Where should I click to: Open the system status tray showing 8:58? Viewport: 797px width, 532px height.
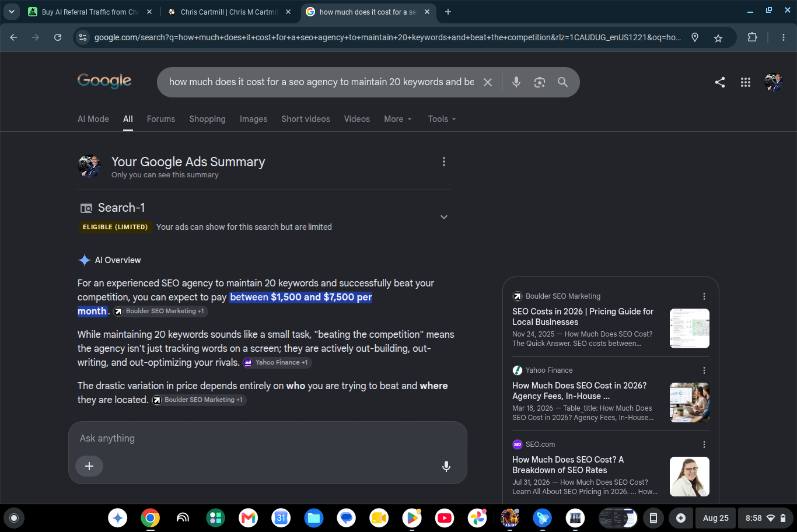(766, 518)
